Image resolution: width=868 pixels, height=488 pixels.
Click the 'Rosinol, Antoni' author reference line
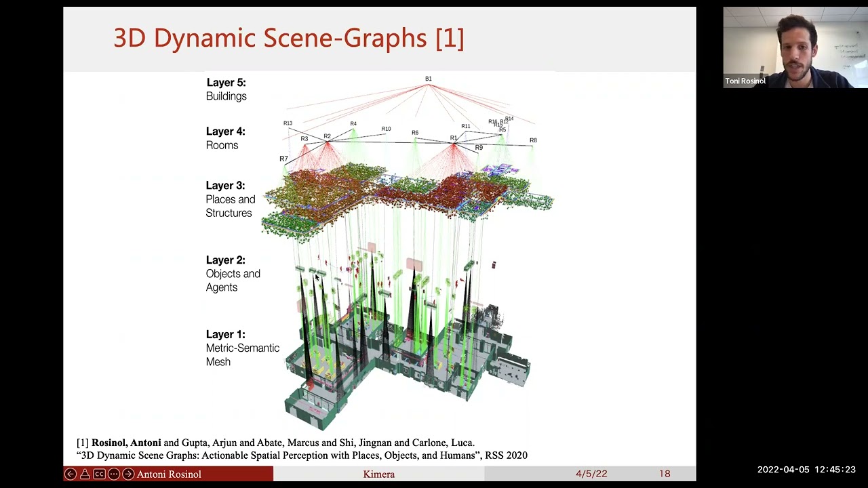click(275, 443)
